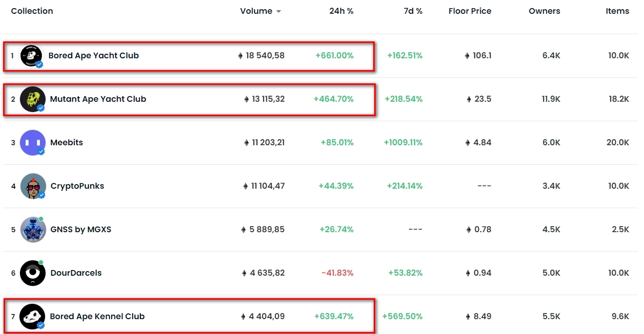Open the CryptoPunks collection name link
The height and width of the screenshot is (334, 644).
point(77,186)
